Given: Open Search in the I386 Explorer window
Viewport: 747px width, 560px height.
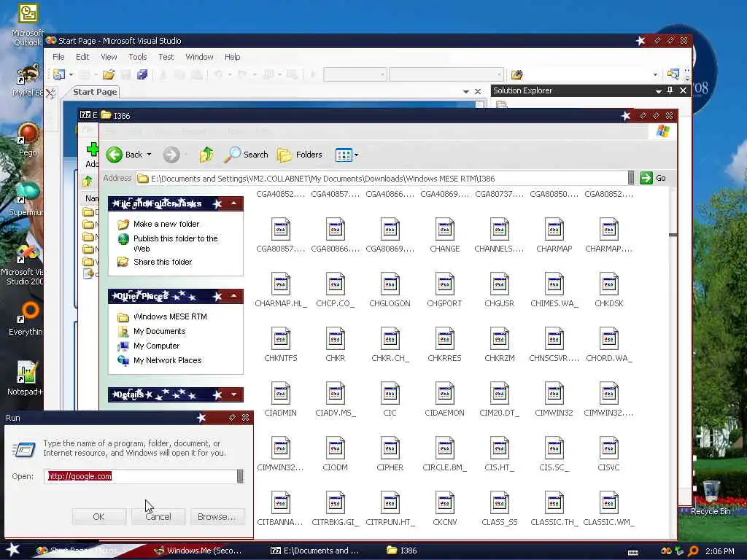Looking at the screenshot, I should [247, 155].
